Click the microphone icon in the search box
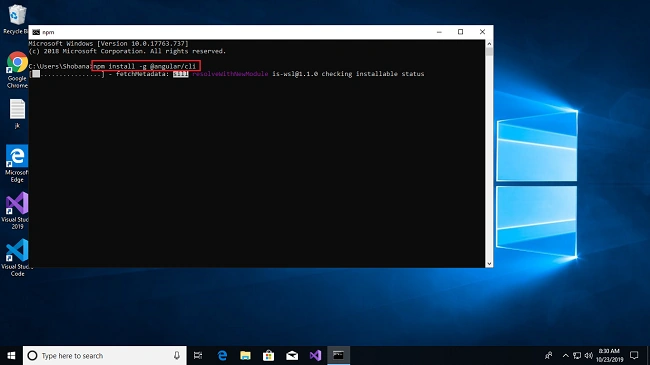 [x=177, y=355]
